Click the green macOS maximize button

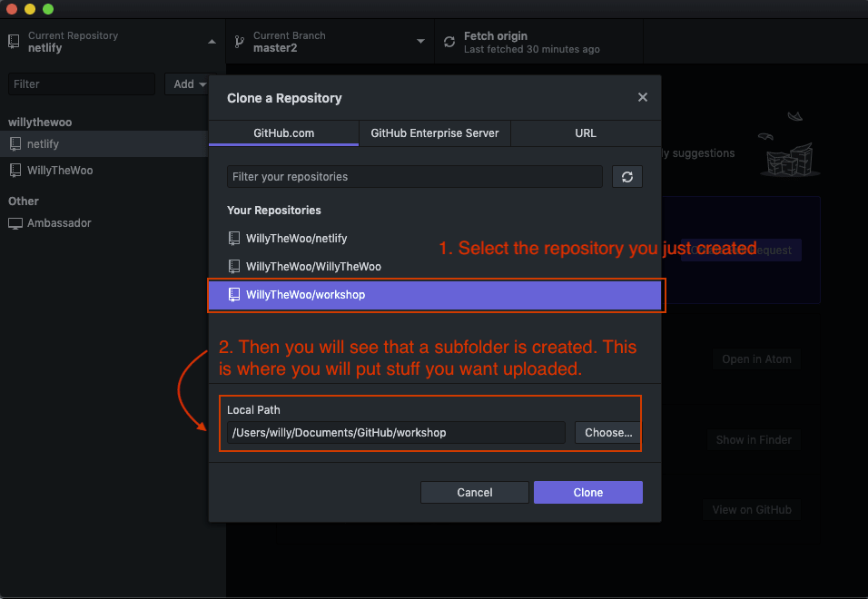tap(48, 9)
